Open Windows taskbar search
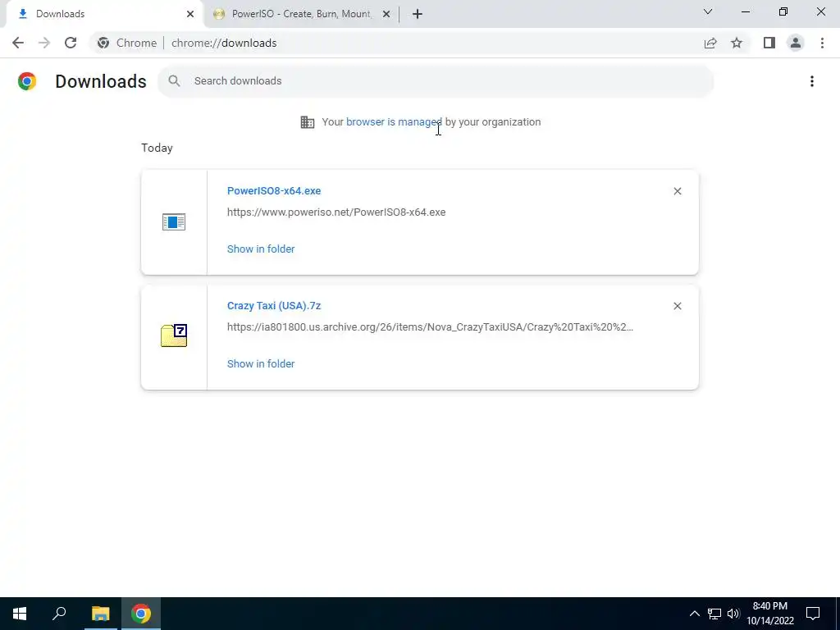 coord(59,614)
